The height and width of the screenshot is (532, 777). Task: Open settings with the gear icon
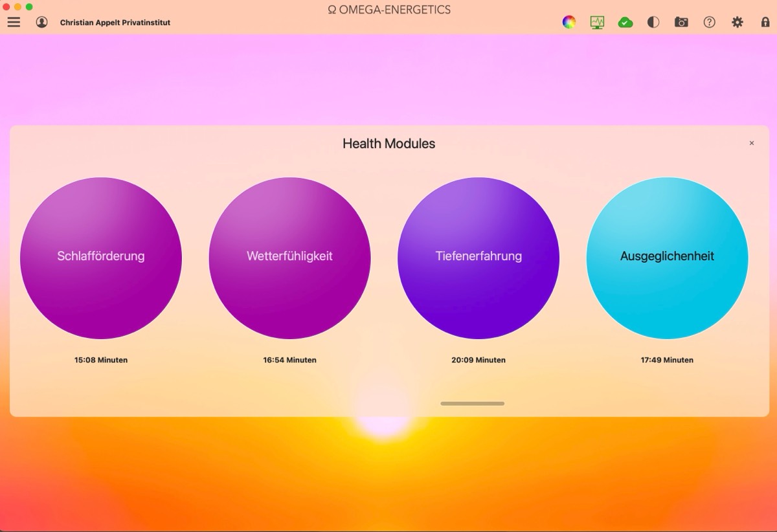[738, 22]
